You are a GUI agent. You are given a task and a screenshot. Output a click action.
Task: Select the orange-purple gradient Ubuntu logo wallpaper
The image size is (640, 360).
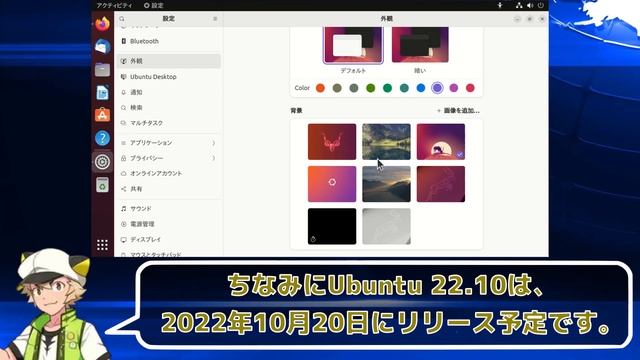coord(332,184)
